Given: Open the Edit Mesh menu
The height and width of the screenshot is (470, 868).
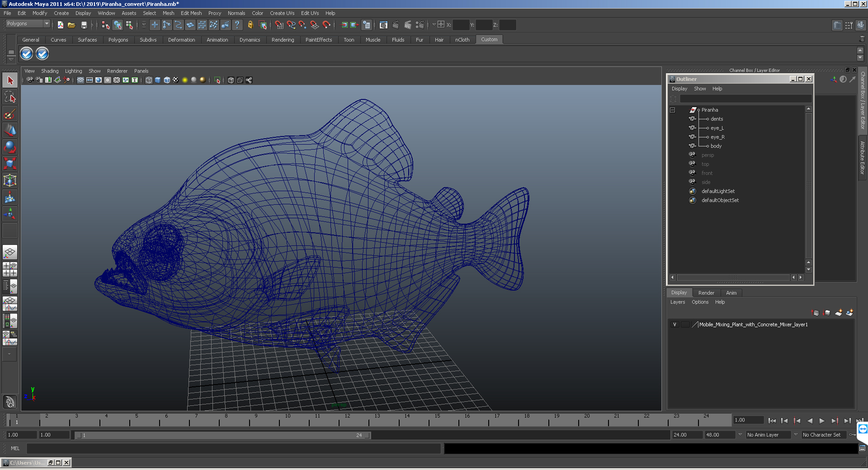Looking at the screenshot, I should [x=191, y=13].
